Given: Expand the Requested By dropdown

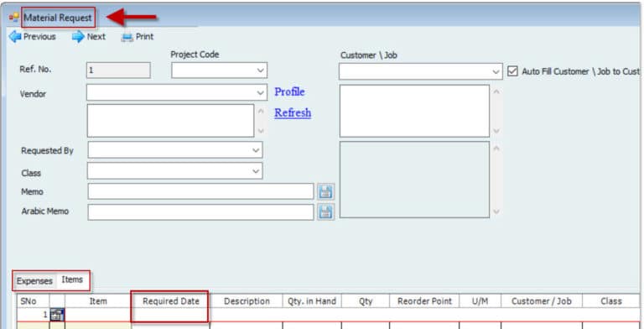Looking at the screenshot, I should 256,150.
